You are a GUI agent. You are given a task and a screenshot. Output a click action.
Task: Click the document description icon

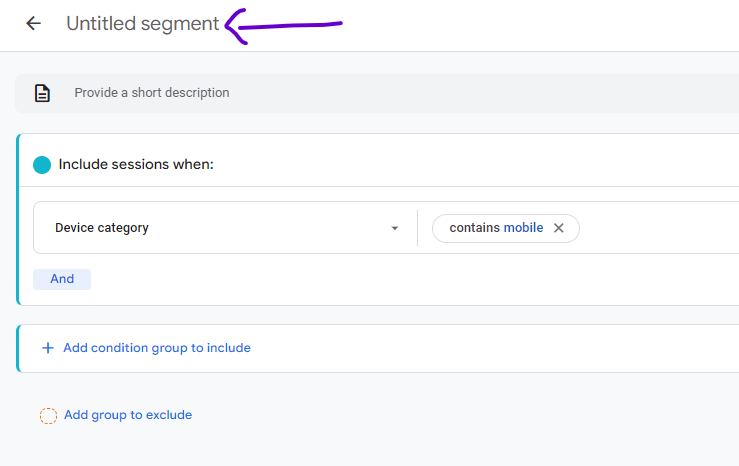coord(42,93)
